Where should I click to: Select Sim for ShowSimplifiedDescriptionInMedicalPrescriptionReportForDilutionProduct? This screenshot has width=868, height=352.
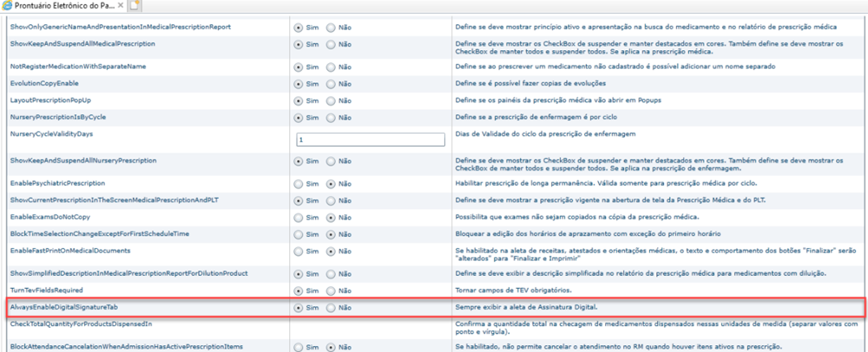click(x=299, y=275)
